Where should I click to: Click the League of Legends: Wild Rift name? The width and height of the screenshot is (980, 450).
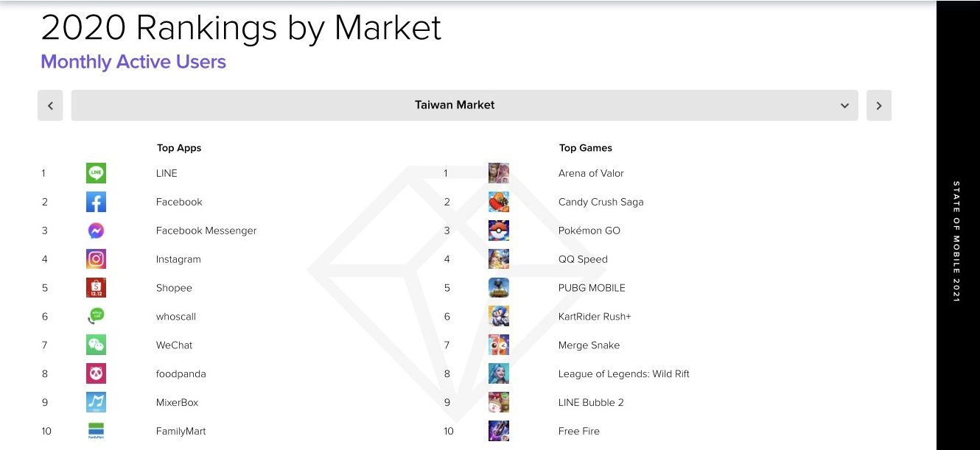623,373
